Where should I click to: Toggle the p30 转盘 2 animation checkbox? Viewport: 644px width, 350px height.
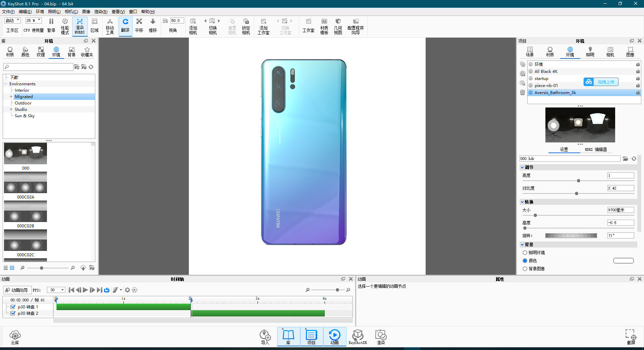tap(13, 313)
